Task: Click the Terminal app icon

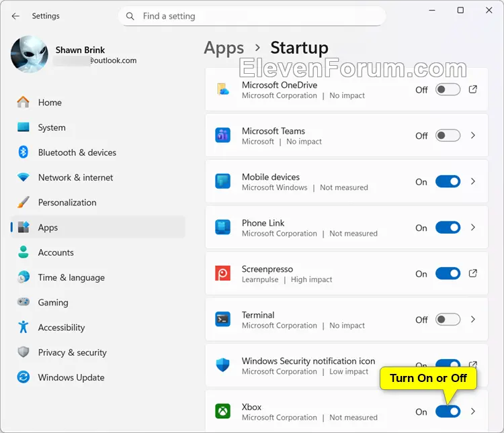Action: coord(222,320)
